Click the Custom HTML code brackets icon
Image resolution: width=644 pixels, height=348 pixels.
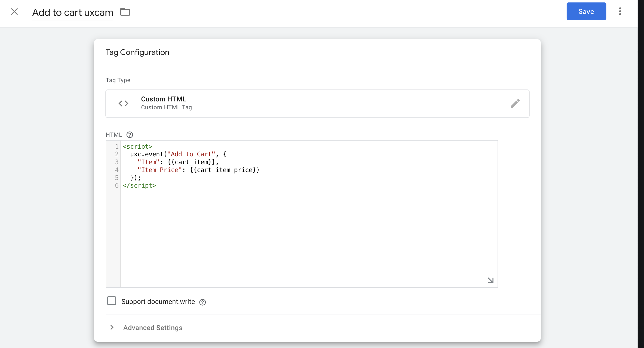[x=123, y=104]
